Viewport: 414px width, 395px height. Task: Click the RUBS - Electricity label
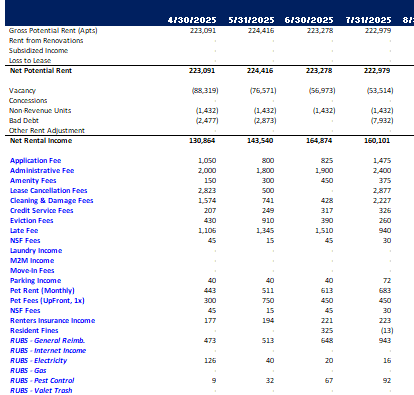point(38,361)
